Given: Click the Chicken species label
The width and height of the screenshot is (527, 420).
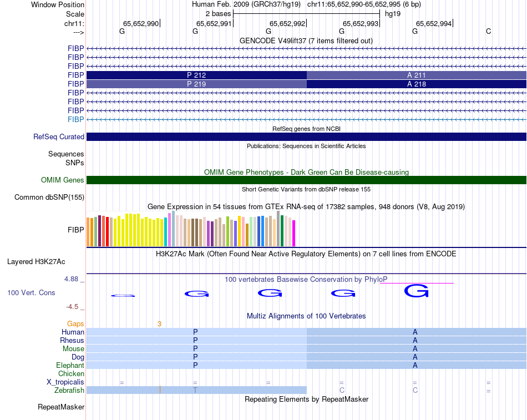Looking at the screenshot, I should [71, 374].
